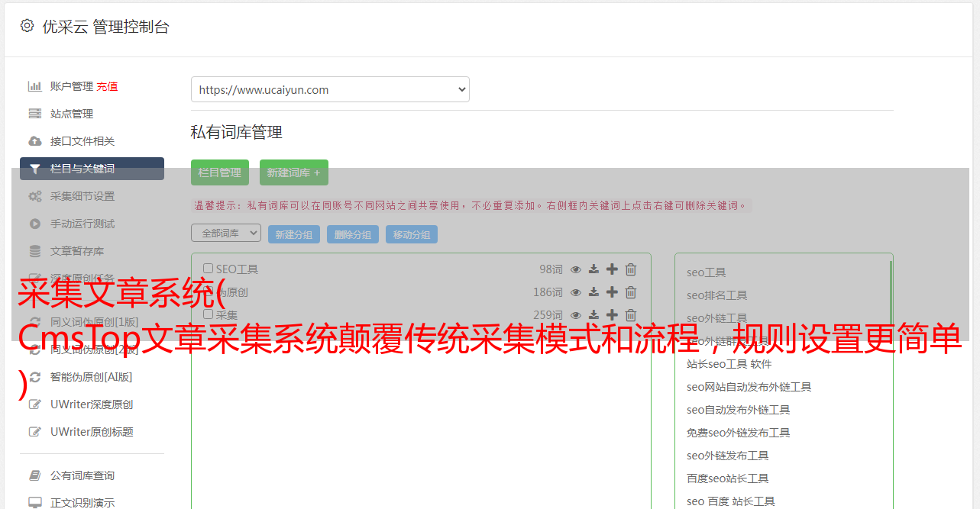This screenshot has width=980, height=509.
Task: Open 站点管理 menu item
Action: click(72, 114)
